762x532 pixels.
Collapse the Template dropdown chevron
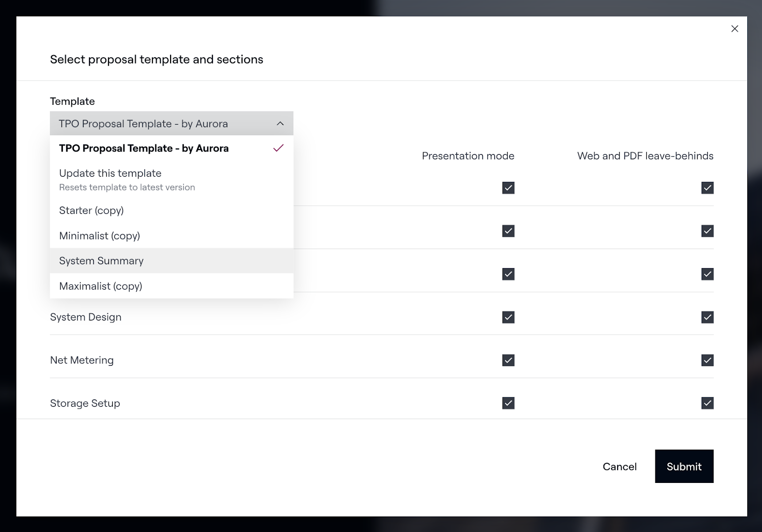click(280, 124)
